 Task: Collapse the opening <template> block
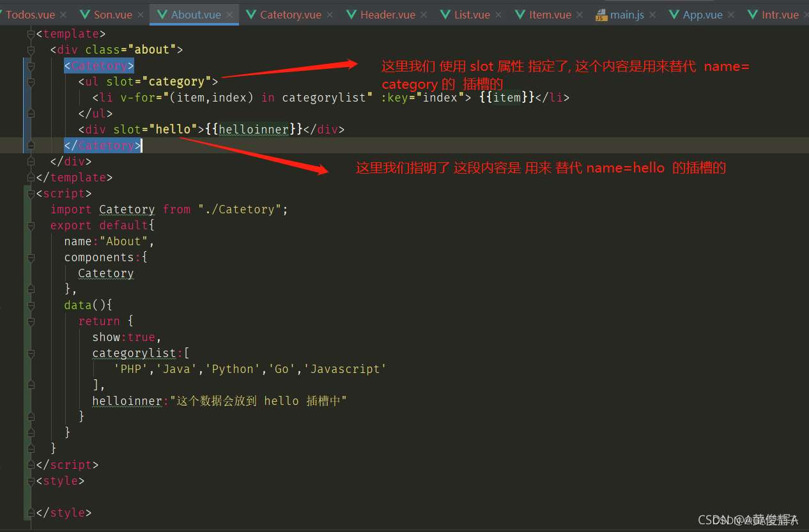31,34
